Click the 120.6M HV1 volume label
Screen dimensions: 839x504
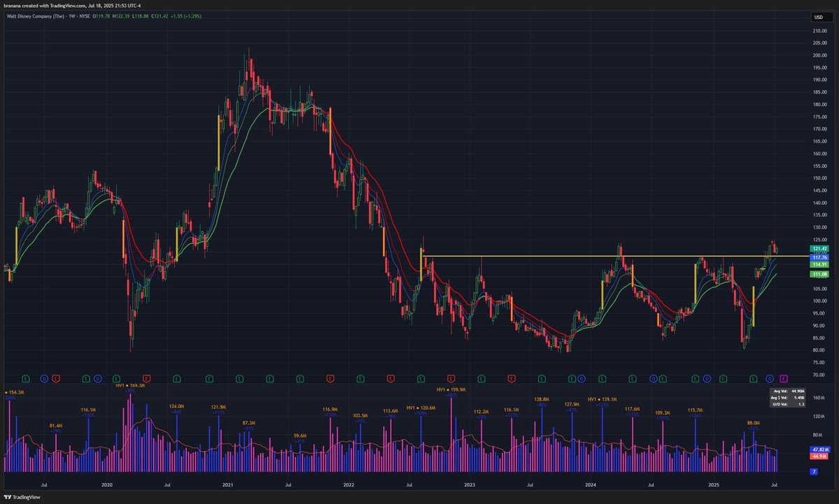pyautogui.click(x=421, y=408)
